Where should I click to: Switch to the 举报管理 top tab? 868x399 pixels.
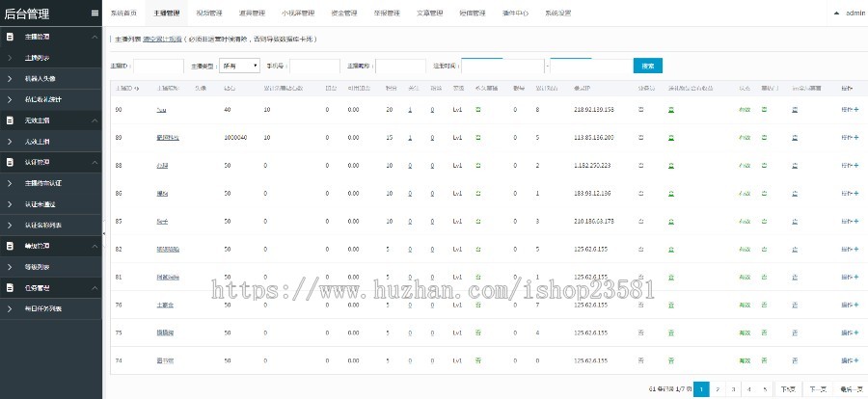[x=387, y=13]
